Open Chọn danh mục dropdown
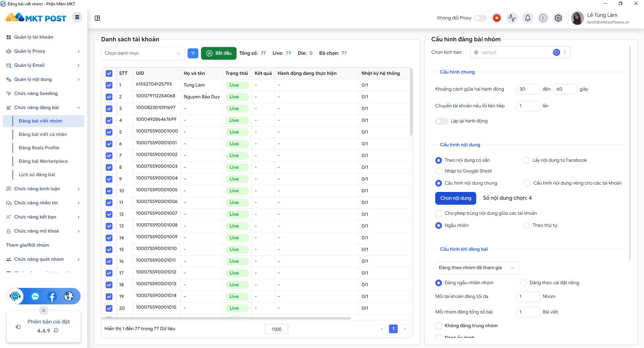Viewport: 644px width, 348px height. click(x=143, y=53)
